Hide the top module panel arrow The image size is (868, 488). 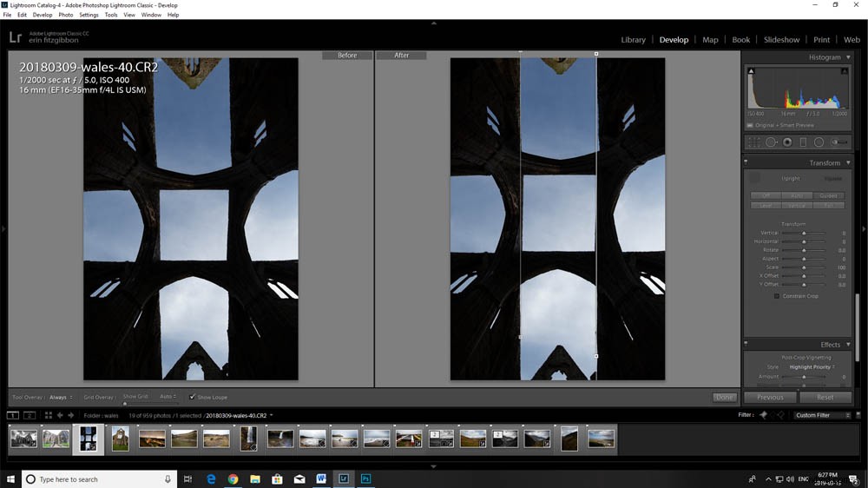434,23
